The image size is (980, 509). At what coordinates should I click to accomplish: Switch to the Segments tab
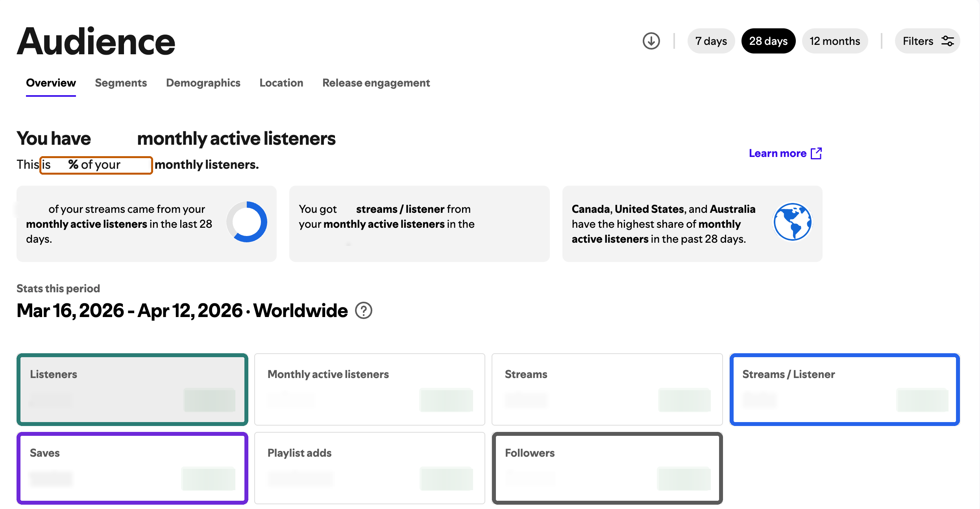(x=121, y=83)
